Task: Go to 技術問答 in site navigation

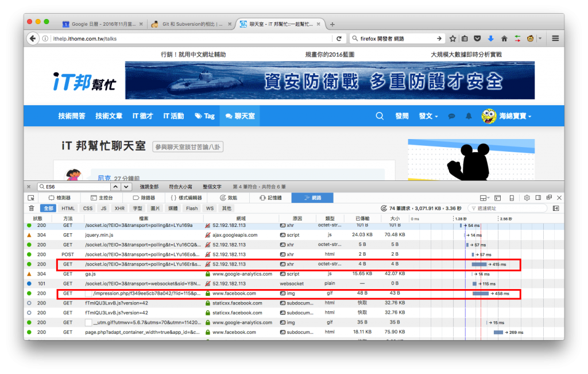Action: click(x=72, y=116)
